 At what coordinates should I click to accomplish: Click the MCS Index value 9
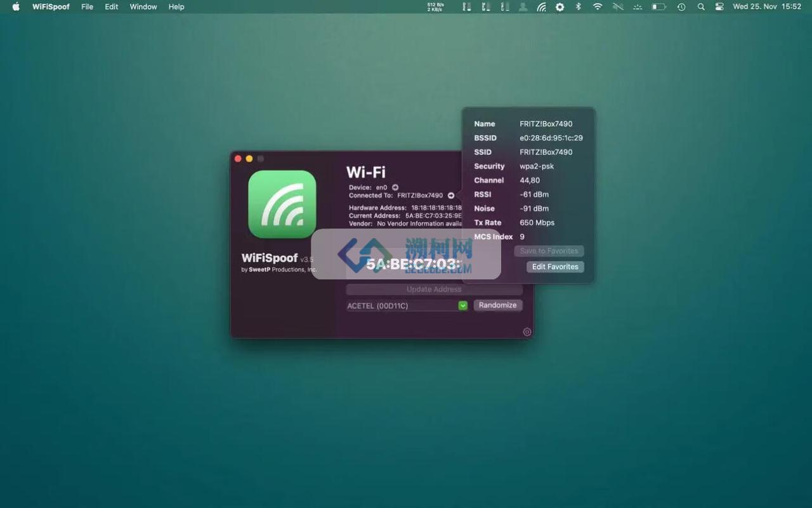(x=522, y=237)
